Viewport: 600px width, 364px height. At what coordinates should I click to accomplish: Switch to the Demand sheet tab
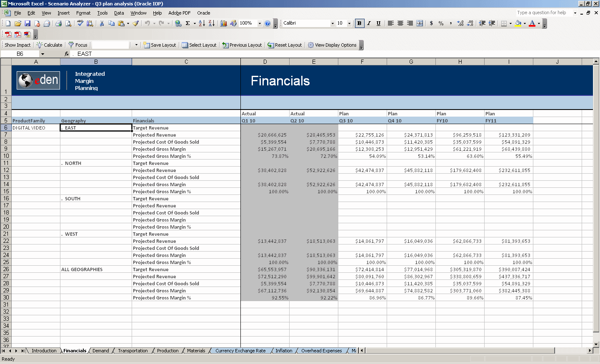click(101, 351)
